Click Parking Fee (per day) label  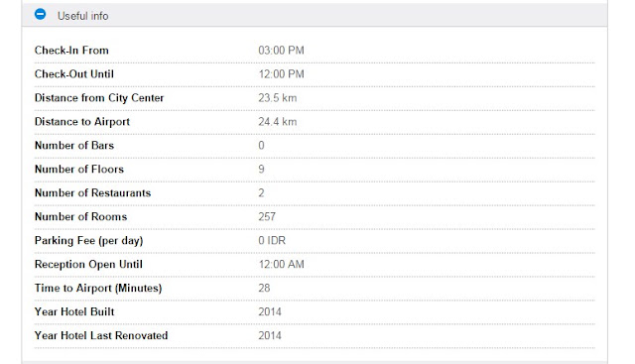click(89, 241)
